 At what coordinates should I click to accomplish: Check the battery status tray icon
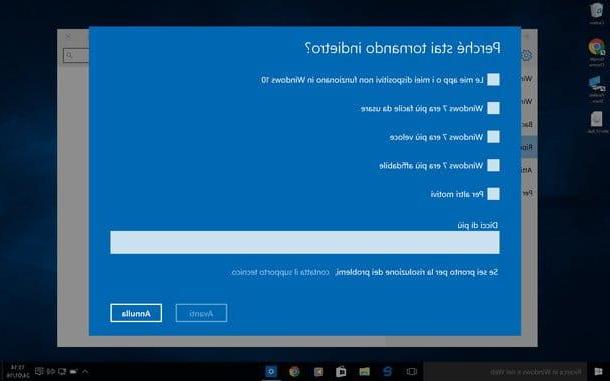[x=73, y=372]
